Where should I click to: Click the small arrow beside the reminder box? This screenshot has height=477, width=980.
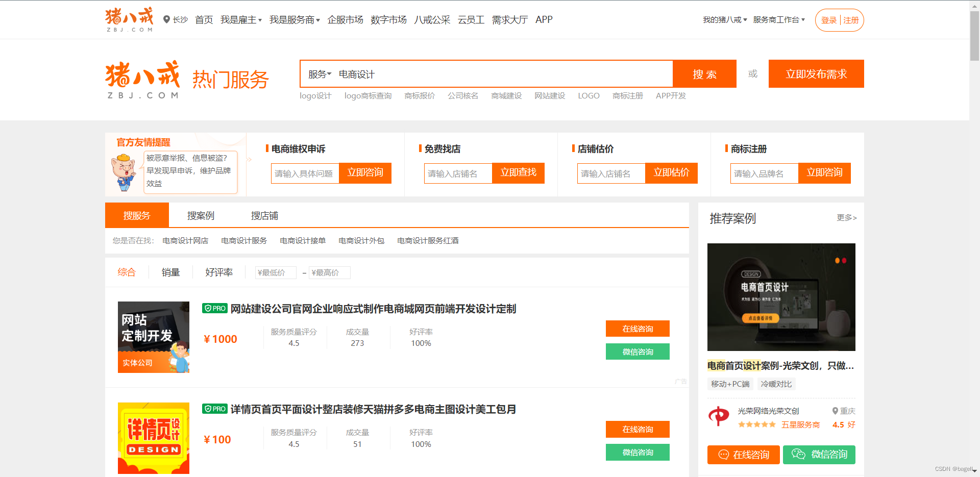(250, 160)
